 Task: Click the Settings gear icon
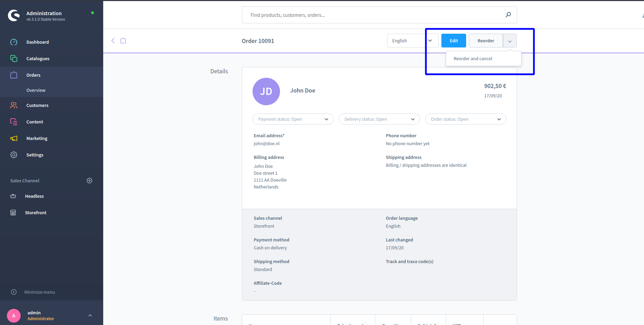pos(14,155)
